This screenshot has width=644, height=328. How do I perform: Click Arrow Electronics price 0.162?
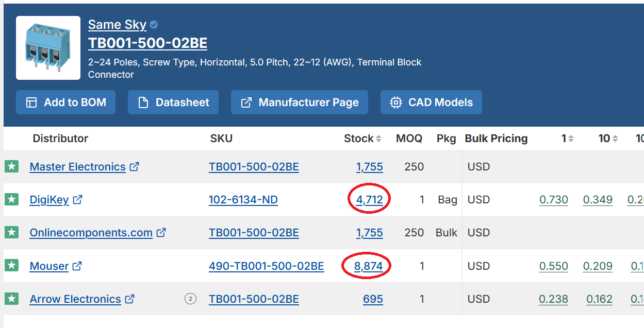point(599,299)
